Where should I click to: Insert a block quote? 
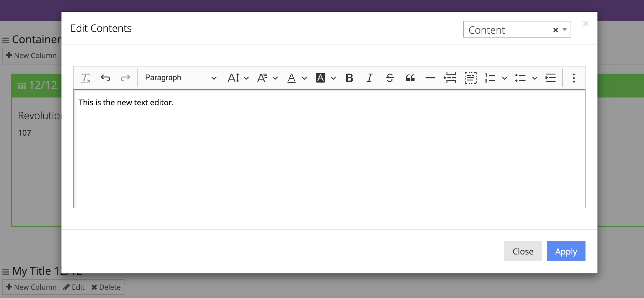tap(410, 78)
